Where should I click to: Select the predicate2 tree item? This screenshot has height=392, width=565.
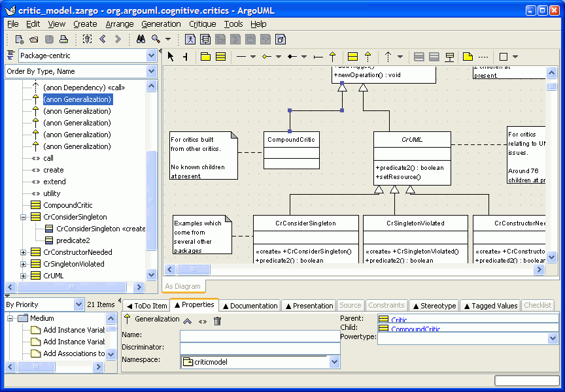(x=73, y=240)
